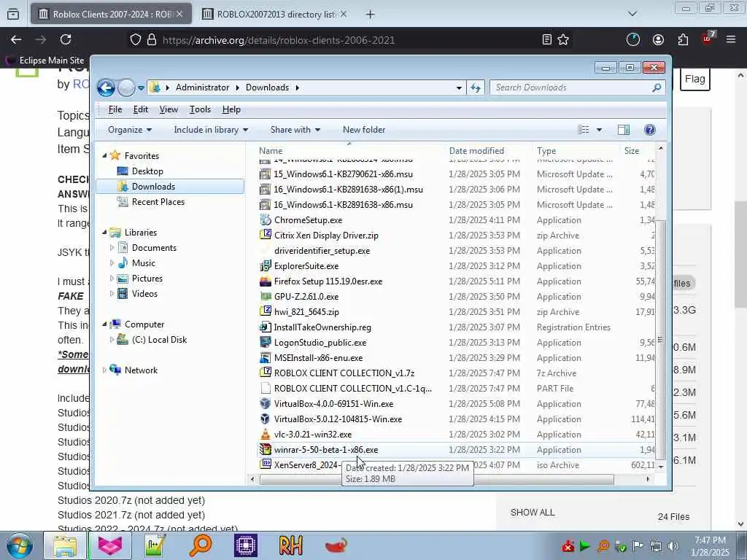Screen dimensions: 747x560
Task: Select the ChromeSetup.exe file
Action: tap(308, 220)
